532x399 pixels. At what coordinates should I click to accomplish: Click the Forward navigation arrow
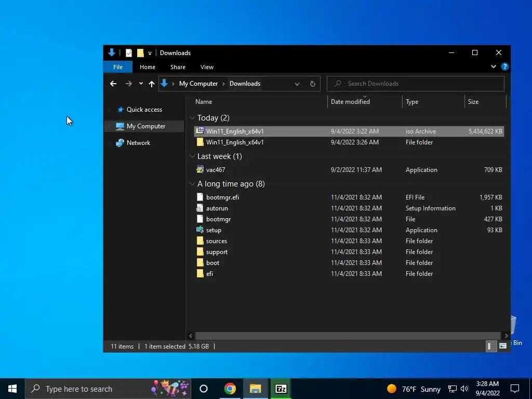[x=129, y=84]
